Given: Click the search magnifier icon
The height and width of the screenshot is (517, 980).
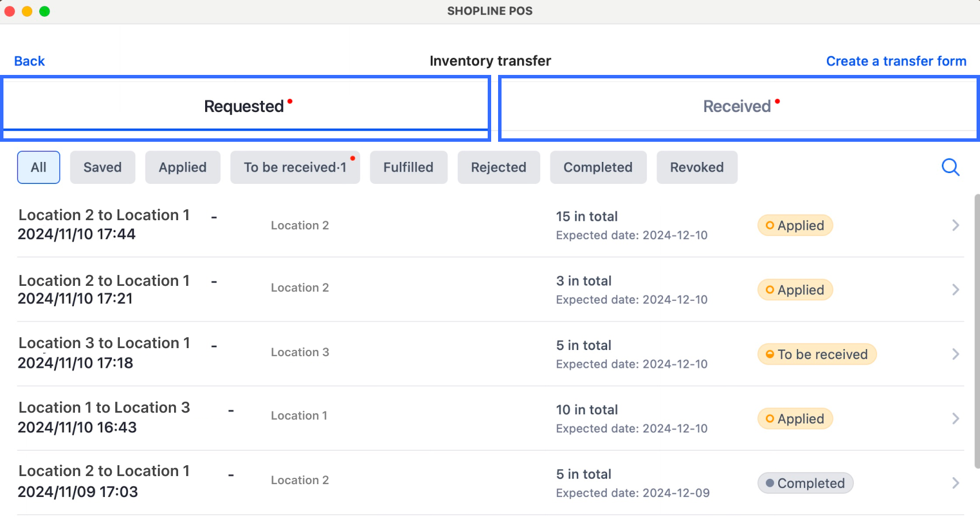Looking at the screenshot, I should [x=950, y=167].
